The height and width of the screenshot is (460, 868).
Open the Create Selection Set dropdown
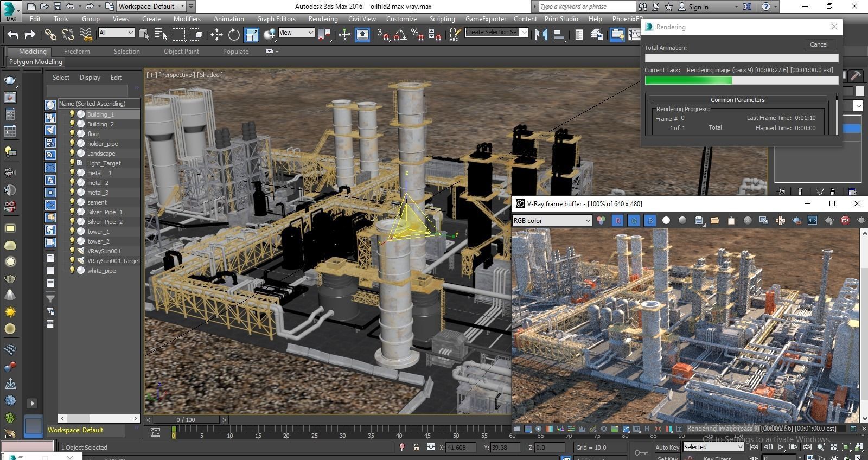tap(496, 32)
